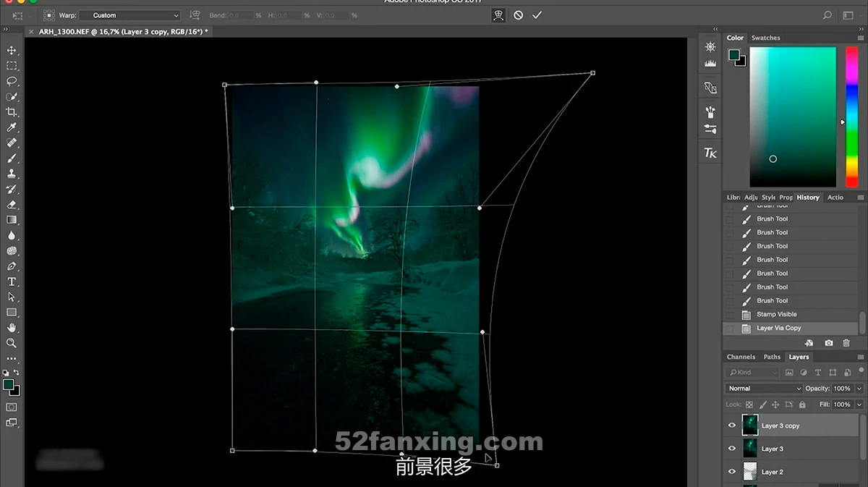This screenshot has width=868, height=487.
Task: Select the Healing Brush tool
Action: coord(12,143)
